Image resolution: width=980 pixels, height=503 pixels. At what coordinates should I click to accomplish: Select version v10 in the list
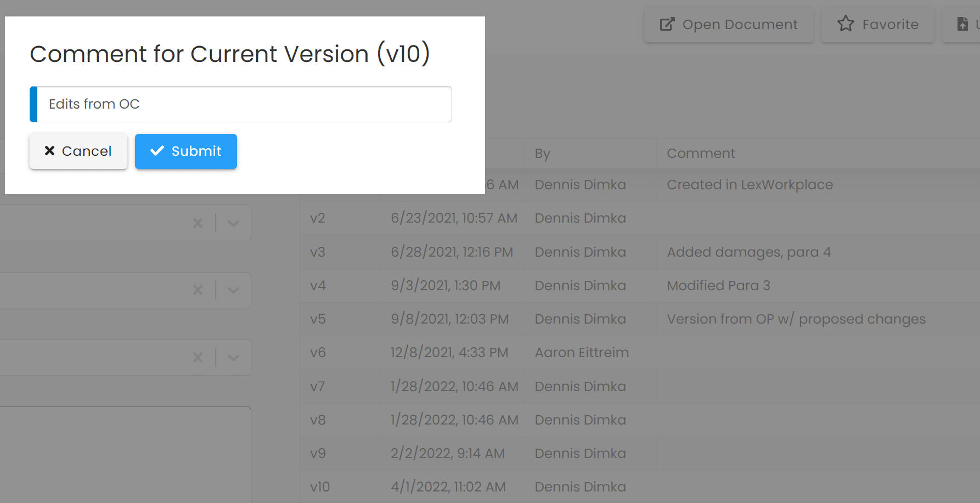640,487
